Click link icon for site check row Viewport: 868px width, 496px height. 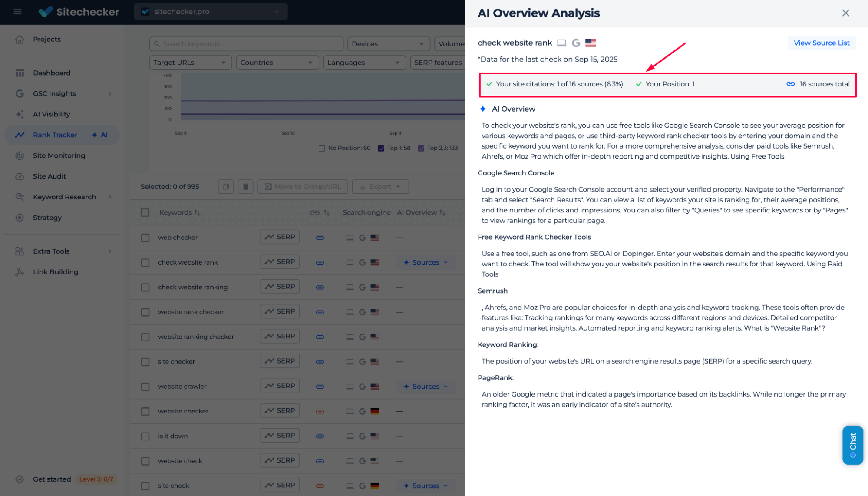point(320,486)
